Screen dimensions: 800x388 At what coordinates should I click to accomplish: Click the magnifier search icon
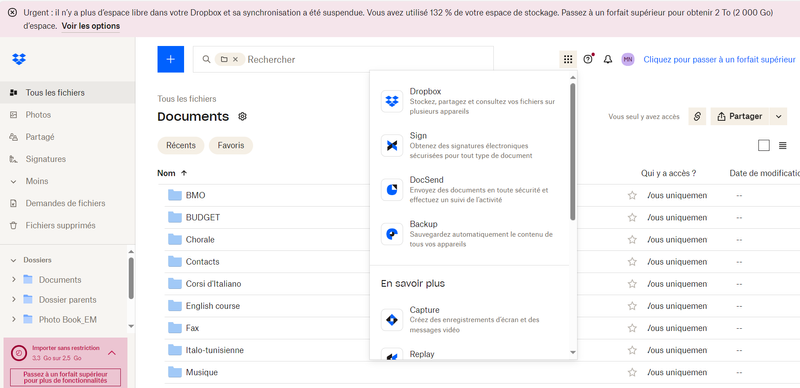pyautogui.click(x=207, y=59)
